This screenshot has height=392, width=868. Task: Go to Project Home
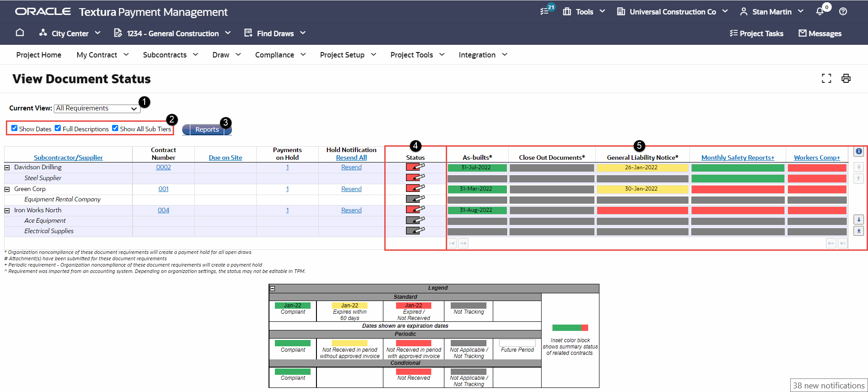39,55
